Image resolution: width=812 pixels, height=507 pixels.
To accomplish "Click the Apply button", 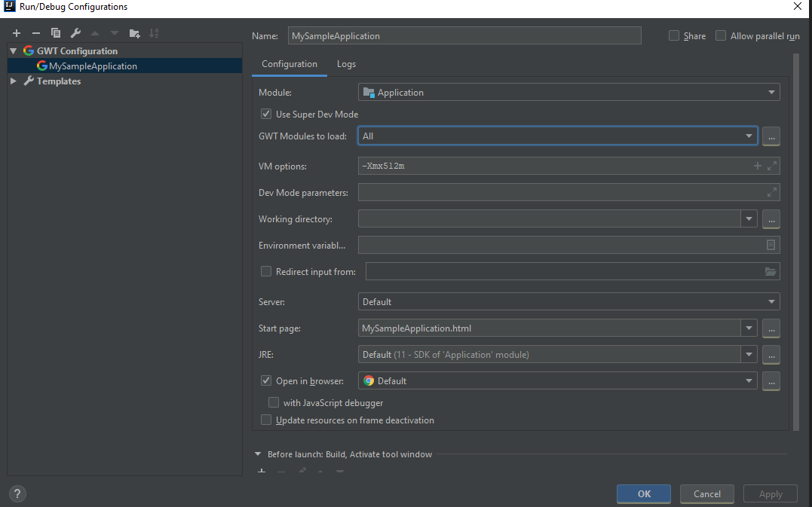I will pos(771,494).
